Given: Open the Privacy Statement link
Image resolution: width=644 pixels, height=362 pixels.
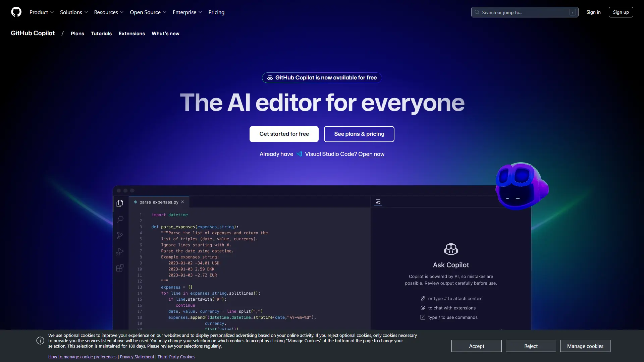Looking at the screenshot, I should 137,357.
